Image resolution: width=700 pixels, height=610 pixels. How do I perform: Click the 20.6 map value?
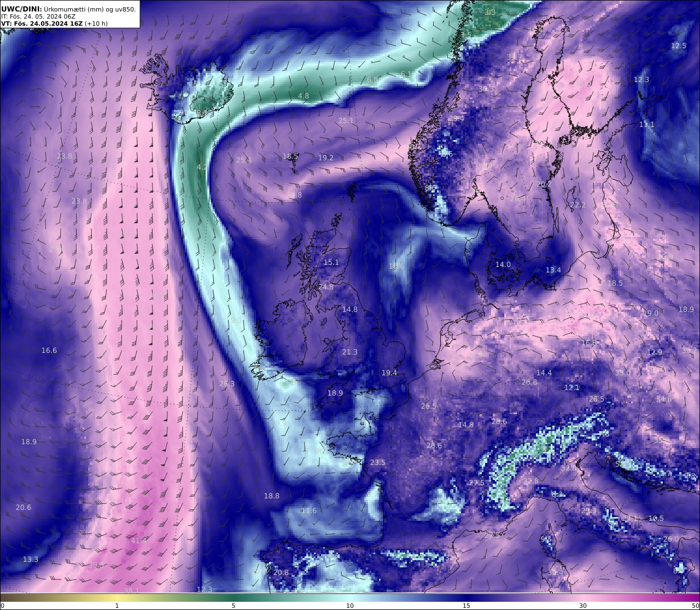(x=24, y=508)
